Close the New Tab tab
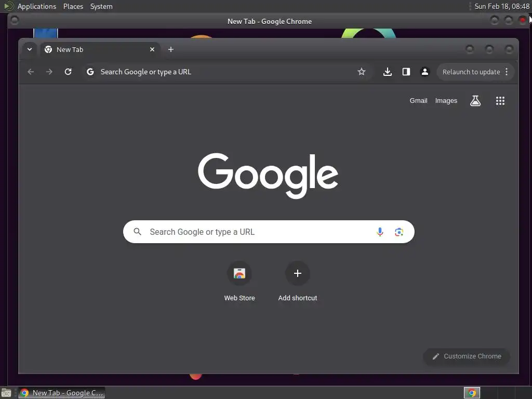532x399 pixels. pos(152,49)
